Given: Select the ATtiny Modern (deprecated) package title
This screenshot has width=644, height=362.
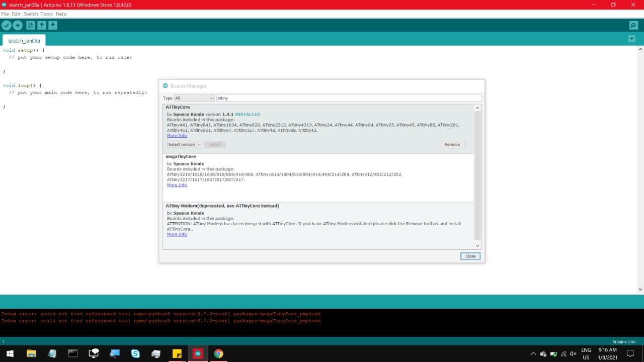Looking at the screenshot, I should [x=222, y=206].
